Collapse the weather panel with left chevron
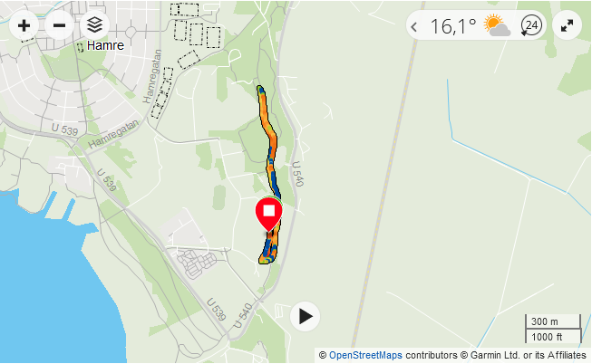 [x=414, y=27]
